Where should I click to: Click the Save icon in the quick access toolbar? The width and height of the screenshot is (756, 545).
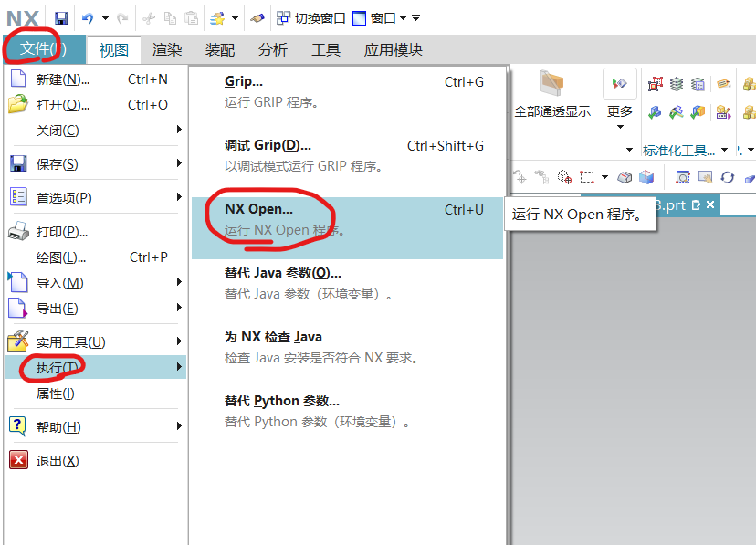[61, 18]
